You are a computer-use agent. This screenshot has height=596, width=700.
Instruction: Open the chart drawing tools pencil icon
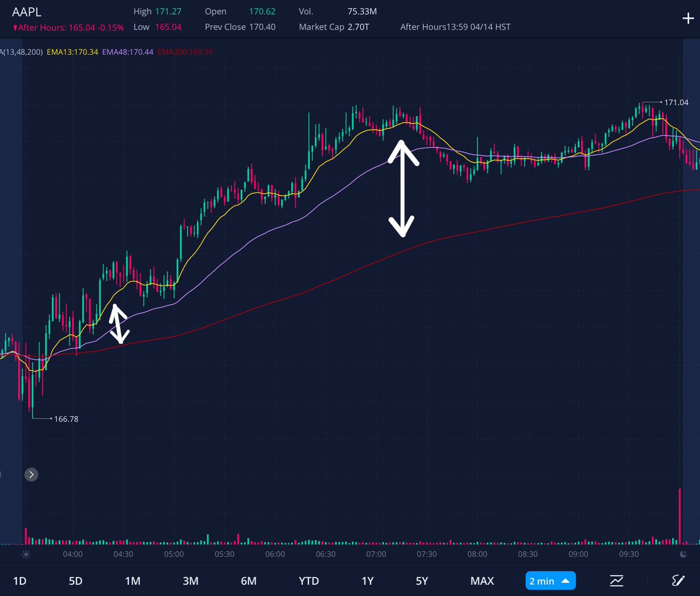tap(678, 580)
